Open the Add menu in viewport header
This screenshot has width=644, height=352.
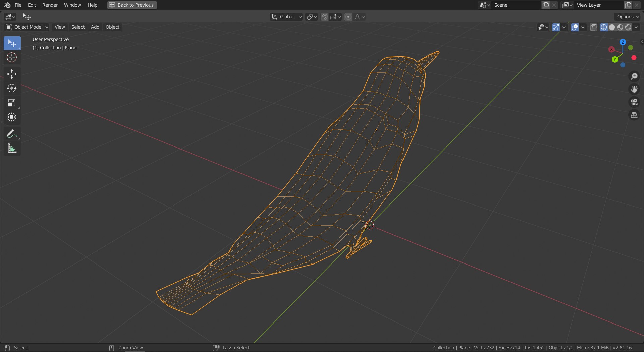tap(95, 27)
